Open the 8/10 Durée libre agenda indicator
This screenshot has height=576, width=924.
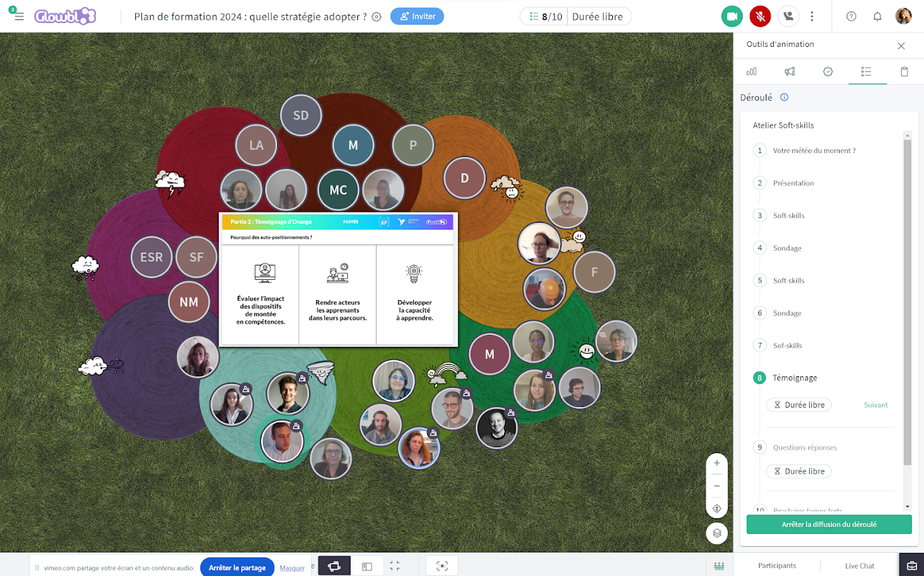pyautogui.click(x=575, y=16)
